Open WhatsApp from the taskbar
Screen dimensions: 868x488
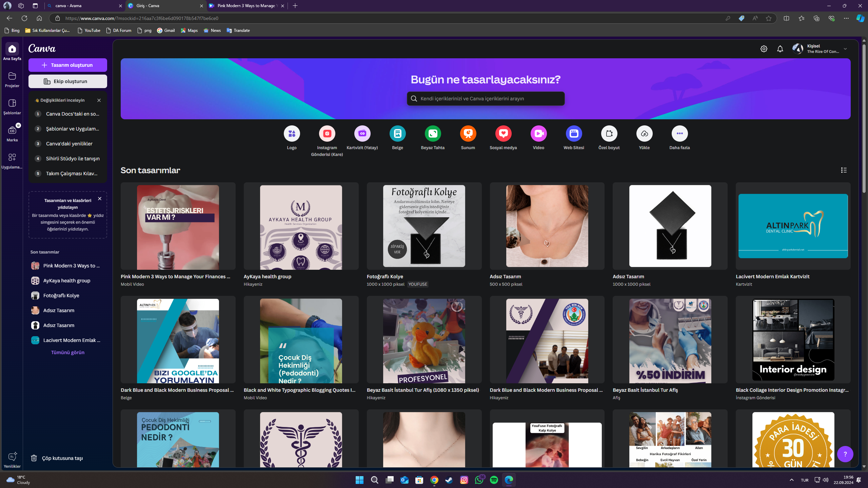coord(479,480)
